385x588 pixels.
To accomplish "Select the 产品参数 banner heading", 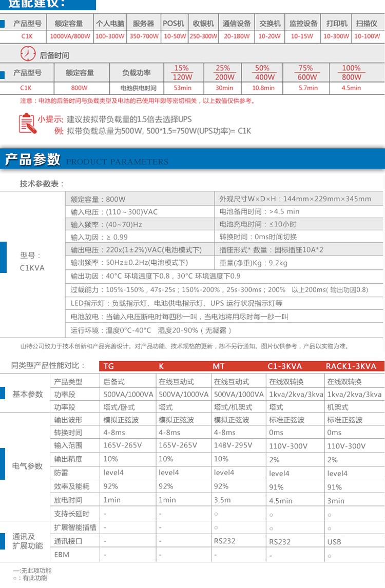I will 33,160.
